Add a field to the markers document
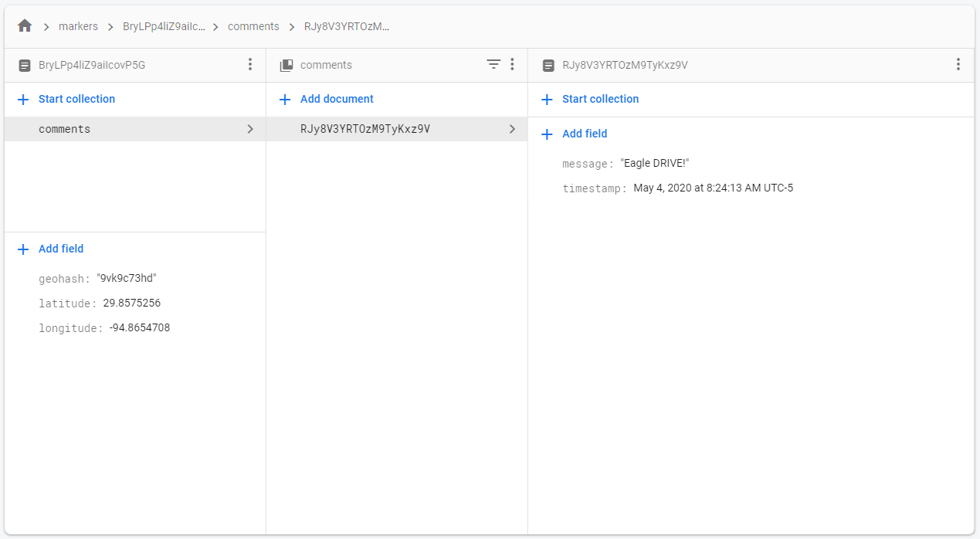Image resolution: width=980 pixels, height=539 pixels. 61,249
